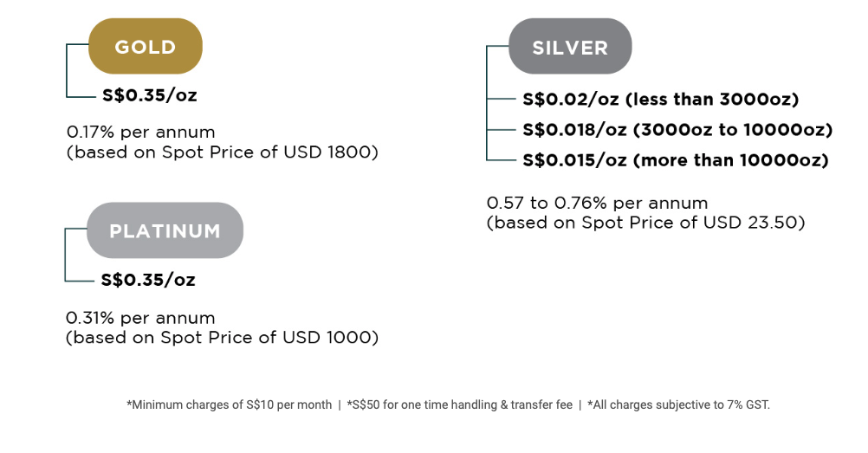Click the bracket line beside the PLATINUM badge
The image size is (868, 453).
65,255
